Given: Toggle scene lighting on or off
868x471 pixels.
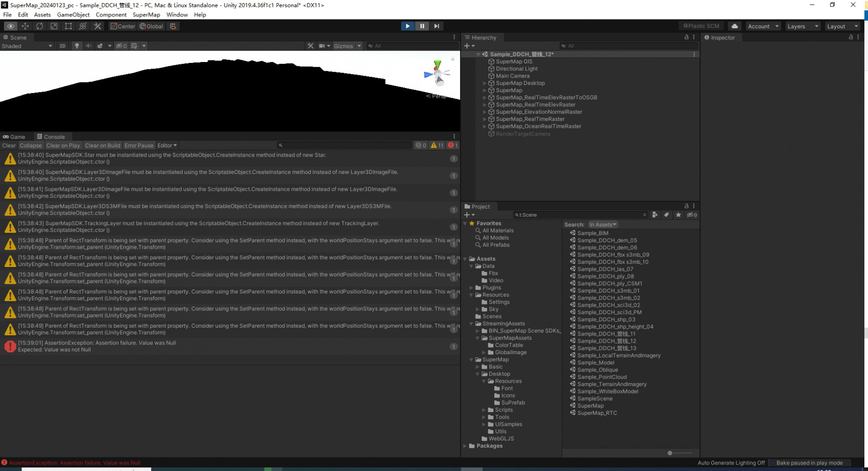Looking at the screenshot, I should tap(77, 46).
